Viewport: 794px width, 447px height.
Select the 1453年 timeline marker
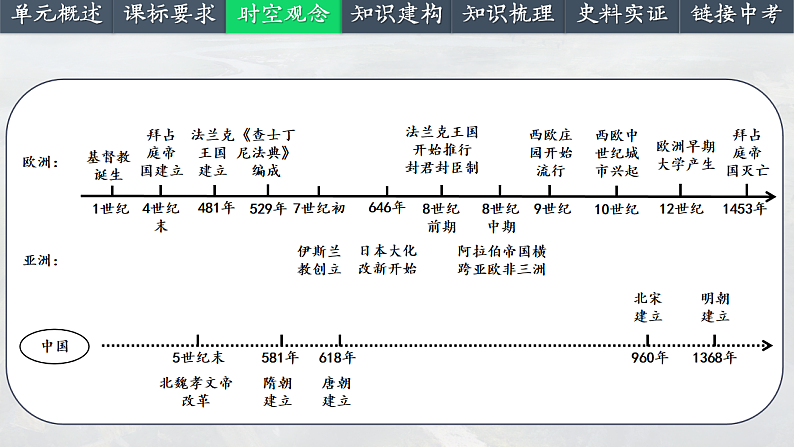[744, 209]
